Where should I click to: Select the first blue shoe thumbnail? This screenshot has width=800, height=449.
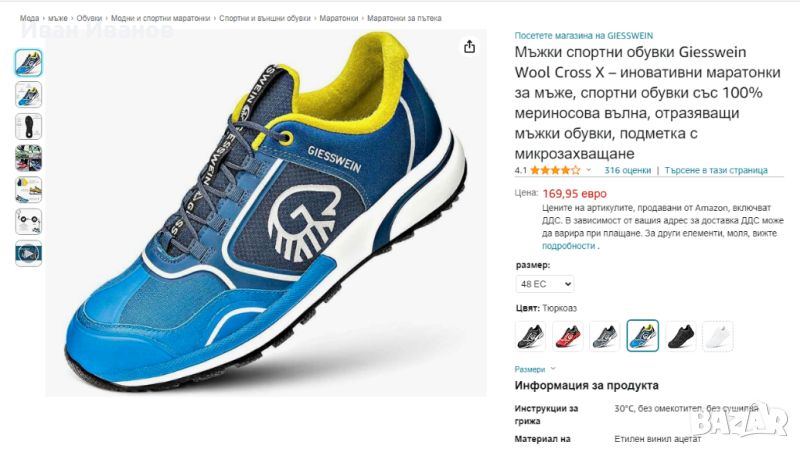coord(29,63)
